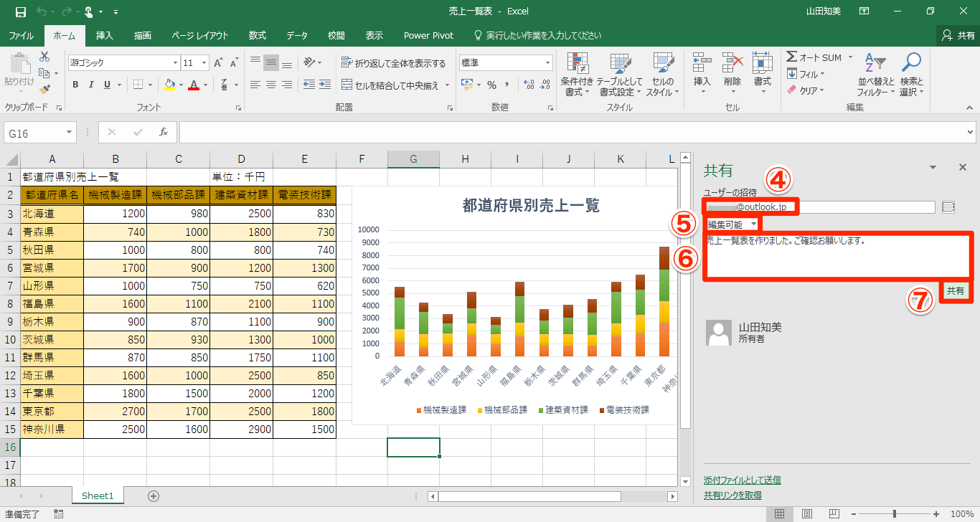Click 共有リンクを取得 link

pos(732,495)
